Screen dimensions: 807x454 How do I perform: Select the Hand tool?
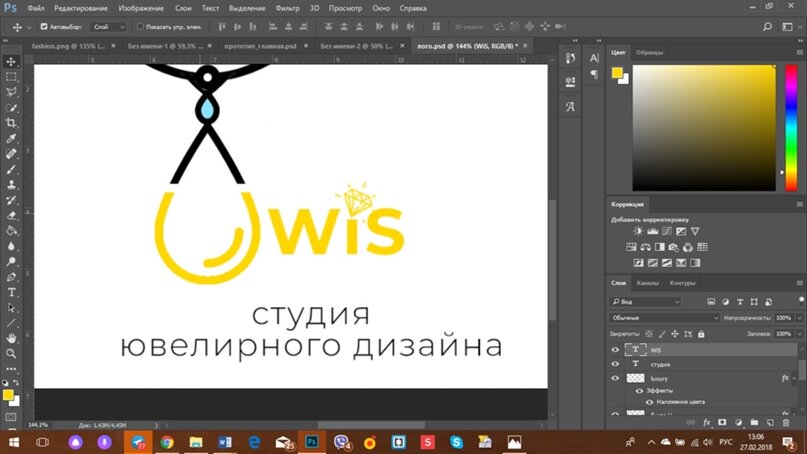11,338
